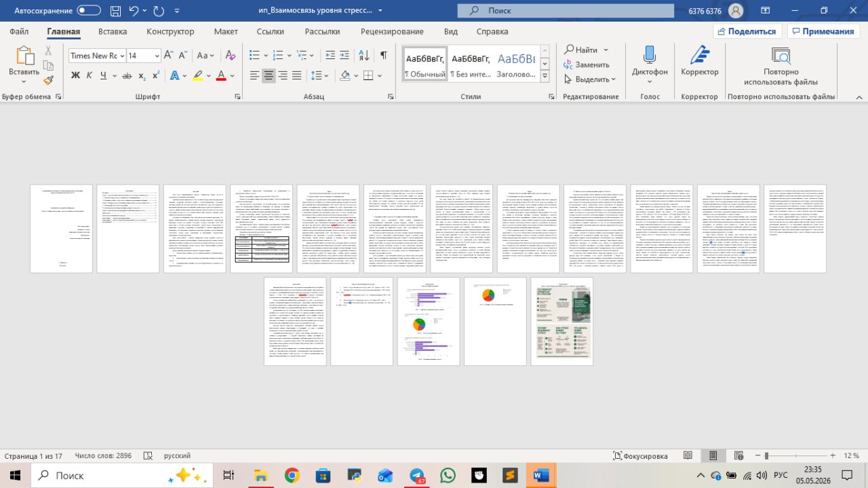This screenshot has width=868, height=488.
Task: Apply yellow text highlight color
Action: click(x=197, y=75)
